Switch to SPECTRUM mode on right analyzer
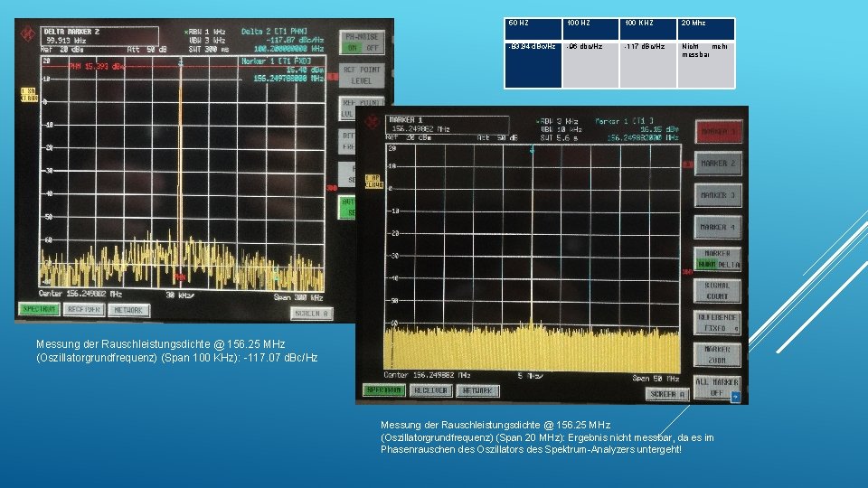868x488 pixels. point(384,390)
